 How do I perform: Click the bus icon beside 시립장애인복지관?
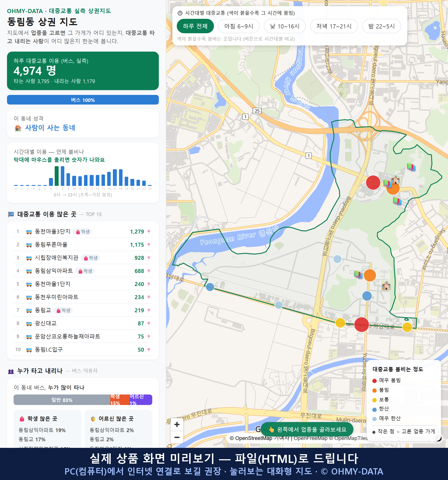coord(29,258)
